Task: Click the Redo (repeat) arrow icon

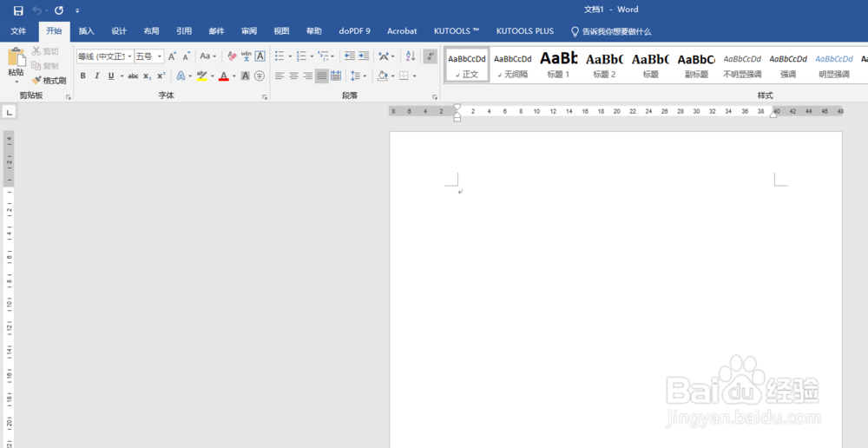Action: 59,10
